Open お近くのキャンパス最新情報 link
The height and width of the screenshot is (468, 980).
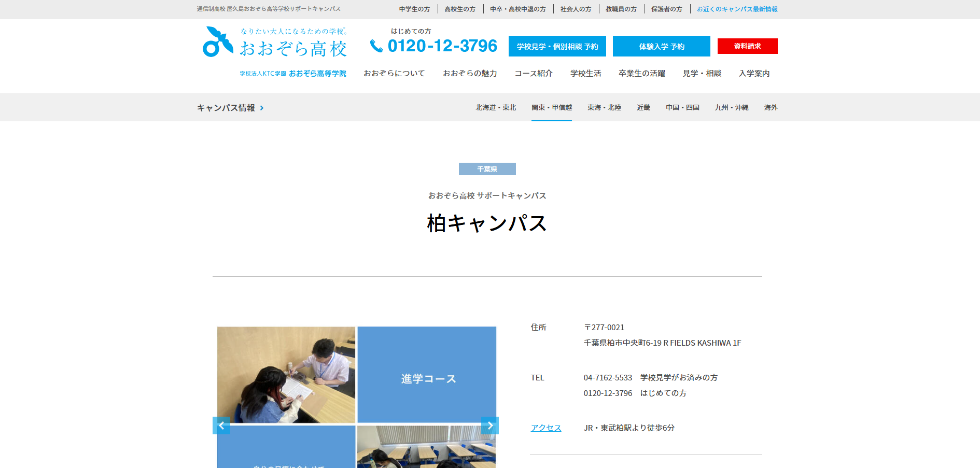coord(737,9)
